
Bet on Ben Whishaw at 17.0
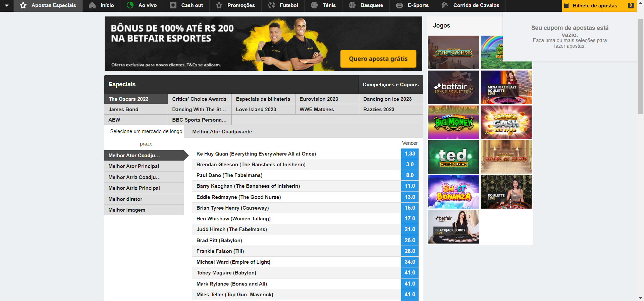410,219
